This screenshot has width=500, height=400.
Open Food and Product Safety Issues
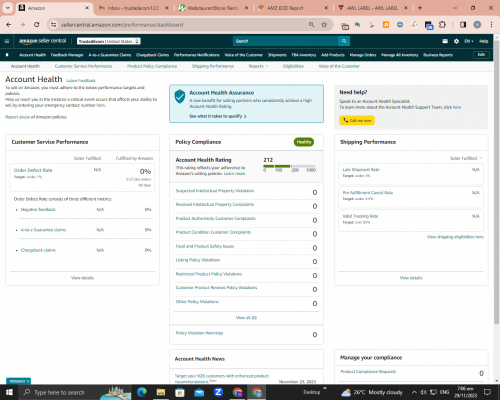point(205,246)
